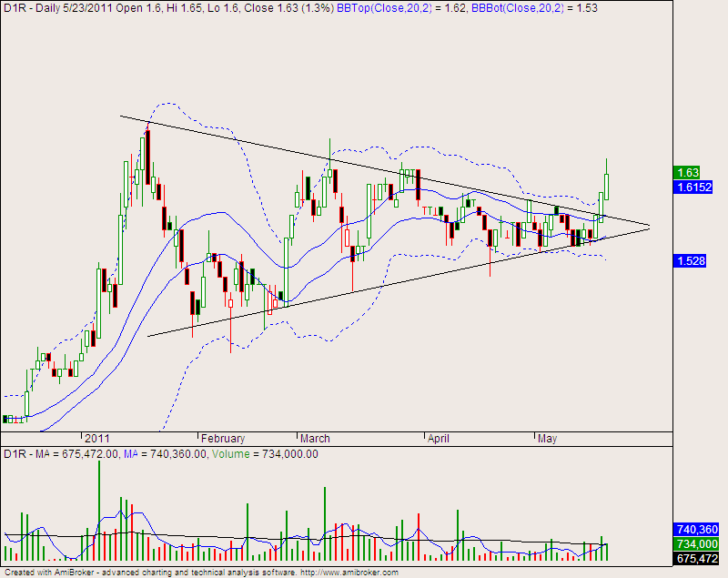Click the green 1.63 last price label
728x578 pixels.
click(687, 172)
